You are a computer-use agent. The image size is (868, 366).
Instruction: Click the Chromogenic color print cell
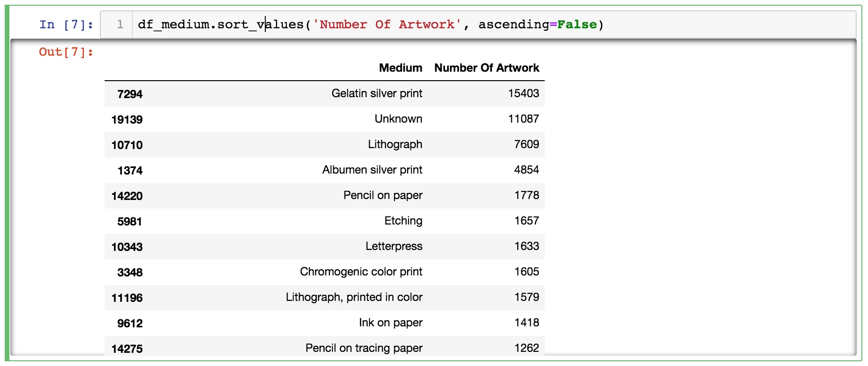[x=361, y=272]
